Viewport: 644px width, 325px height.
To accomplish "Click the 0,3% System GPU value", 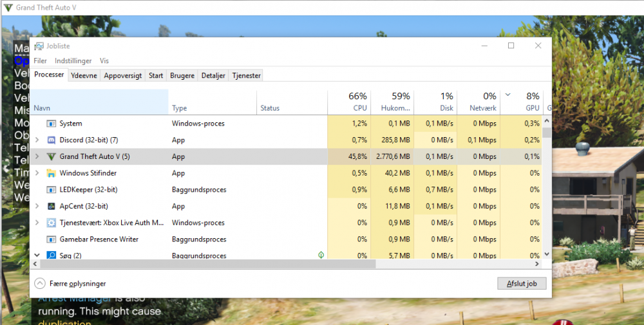I will point(532,124).
